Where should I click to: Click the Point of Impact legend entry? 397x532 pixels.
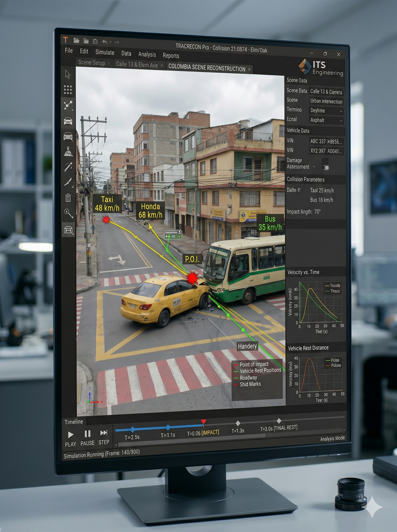pyautogui.click(x=251, y=365)
